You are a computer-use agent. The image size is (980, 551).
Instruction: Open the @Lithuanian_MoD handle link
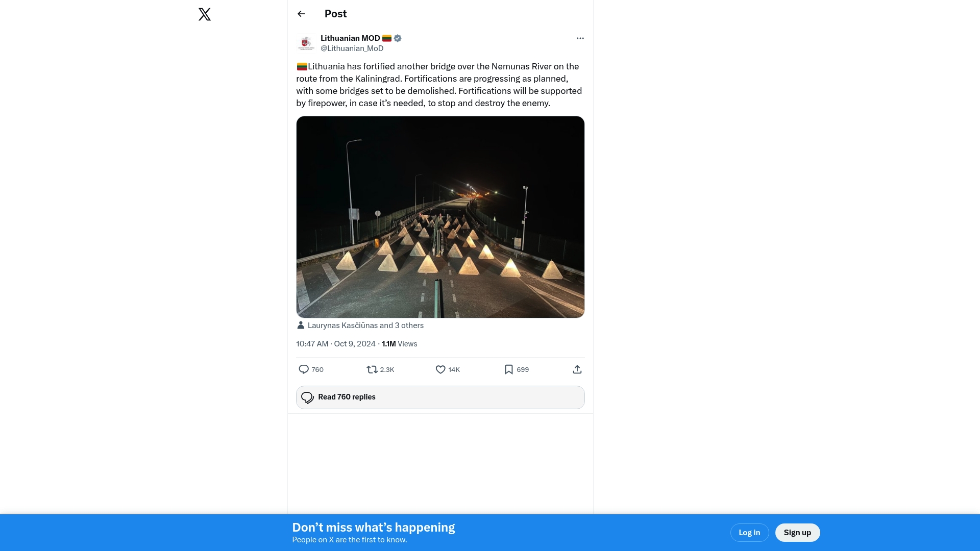tap(352, 48)
